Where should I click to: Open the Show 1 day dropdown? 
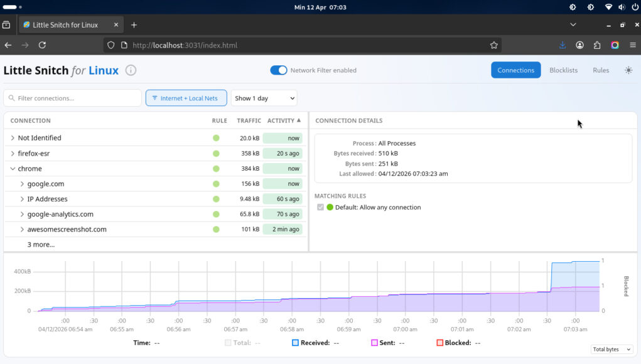coord(264,98)
